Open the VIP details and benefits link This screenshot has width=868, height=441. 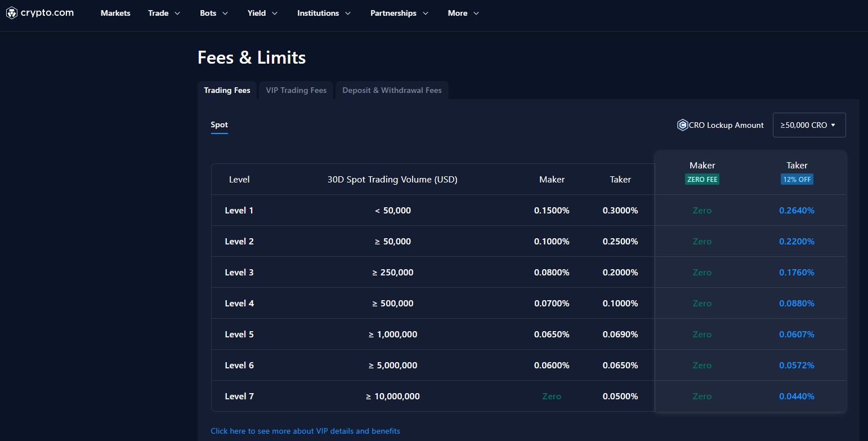pos(305,431)
